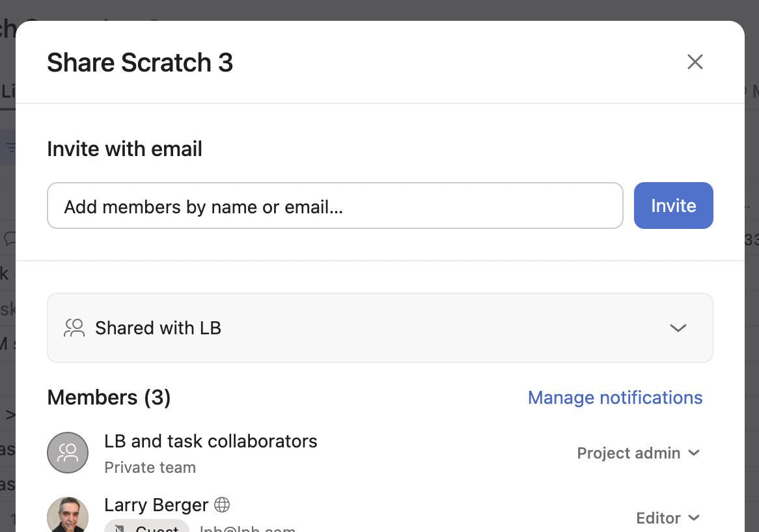Viewport: 759px width, 532px height.
Task: Open the Project admin role dropdown
Action: pos(637,453)
